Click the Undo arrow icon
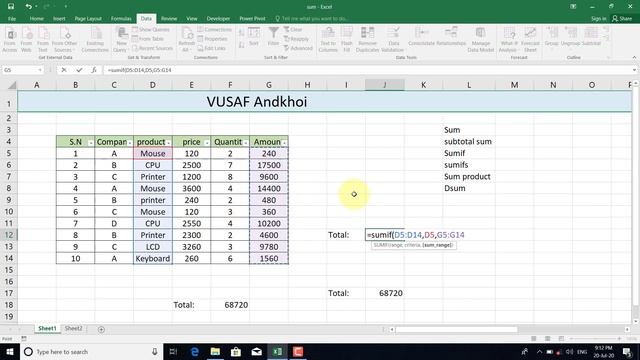 point(28,7)
